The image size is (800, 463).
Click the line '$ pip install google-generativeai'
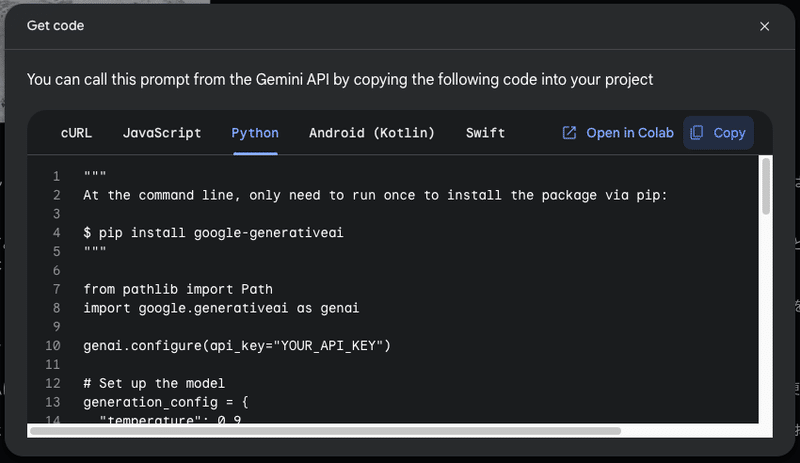click(213, 233)
